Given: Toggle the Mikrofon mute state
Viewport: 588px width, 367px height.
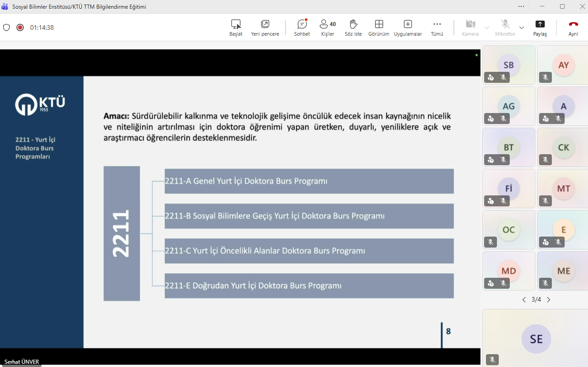Looking at the screenshot, I should click(505, 27).
